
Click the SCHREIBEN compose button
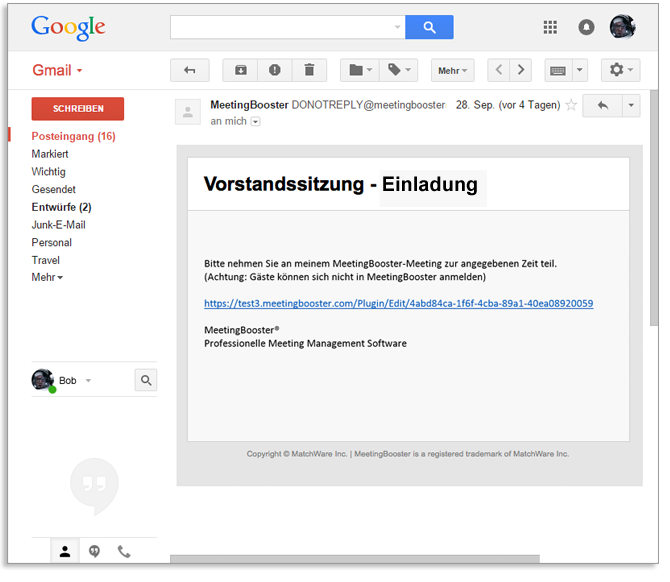[78, 109]
